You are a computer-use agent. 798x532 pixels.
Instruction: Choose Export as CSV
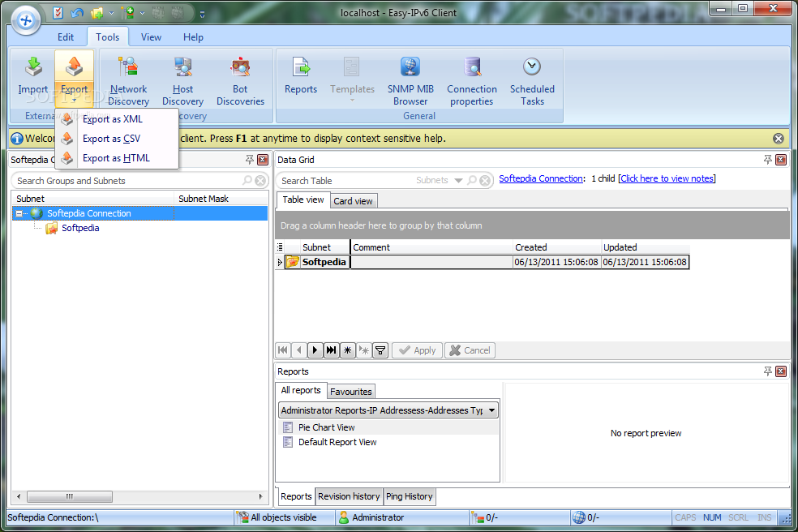coord(117,139)
